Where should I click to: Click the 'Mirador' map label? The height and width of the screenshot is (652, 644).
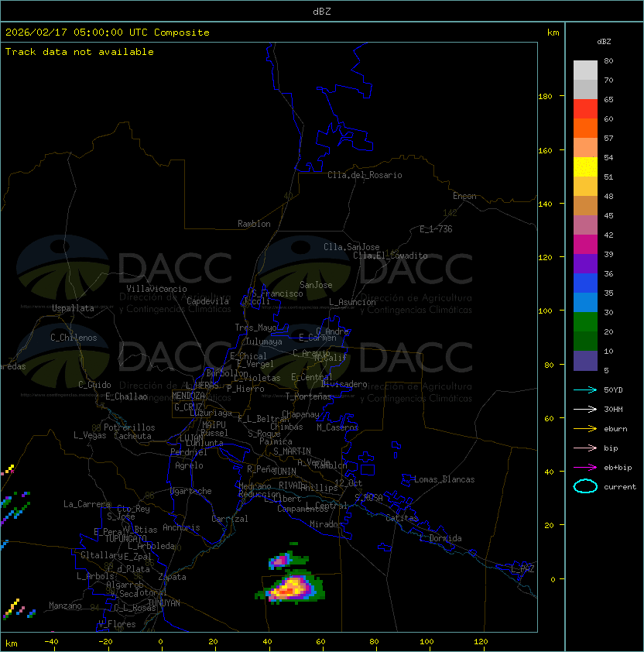coord(326,524)
